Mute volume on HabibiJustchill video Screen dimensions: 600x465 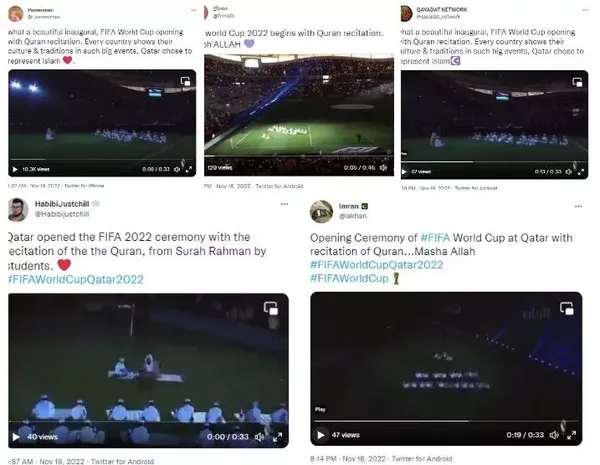pyautogui.click(x=260, y=437)
